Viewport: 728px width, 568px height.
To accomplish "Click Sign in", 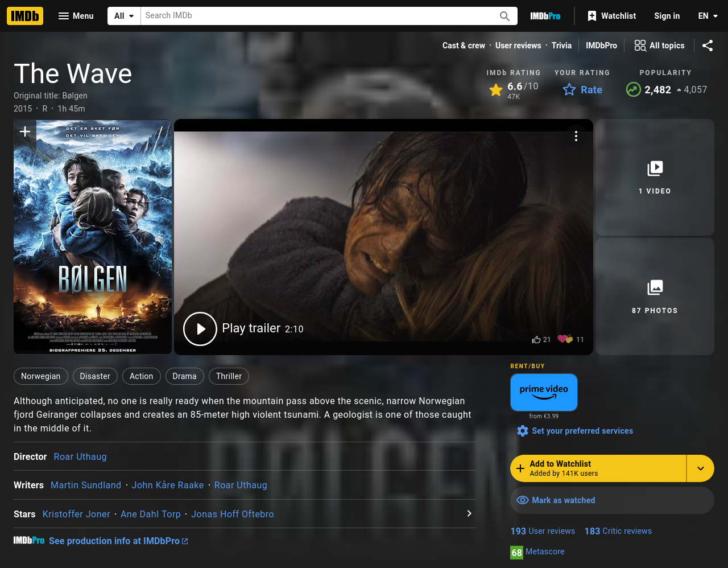I will click(x=667, y=16).
